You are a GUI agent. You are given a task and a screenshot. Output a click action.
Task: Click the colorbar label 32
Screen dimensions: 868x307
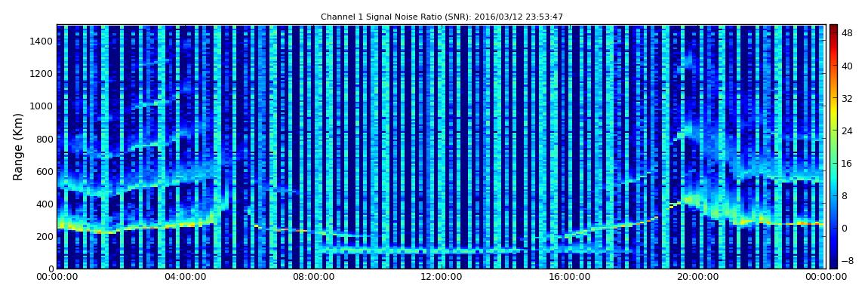pyautogui.click(x=846, y=99)
